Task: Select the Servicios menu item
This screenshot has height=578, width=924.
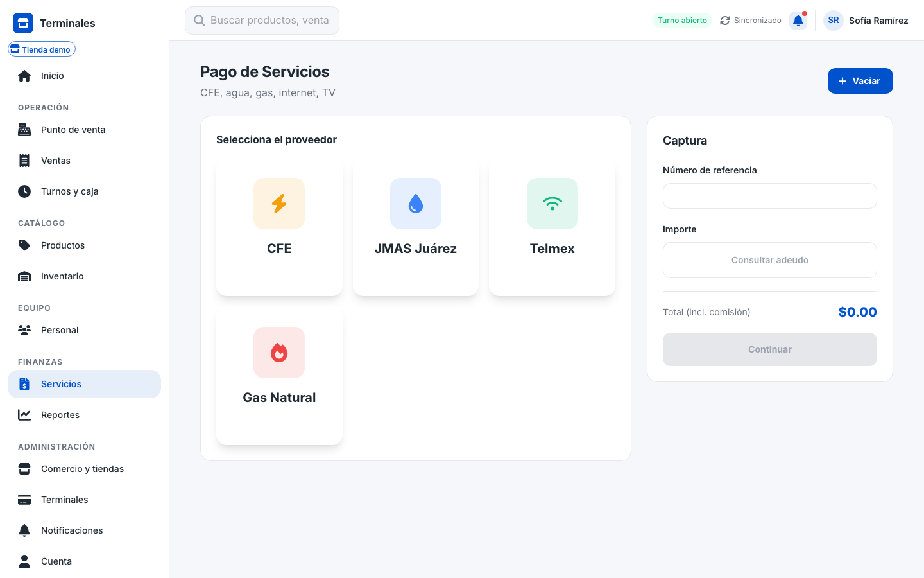Action: [x=84, y=384]
